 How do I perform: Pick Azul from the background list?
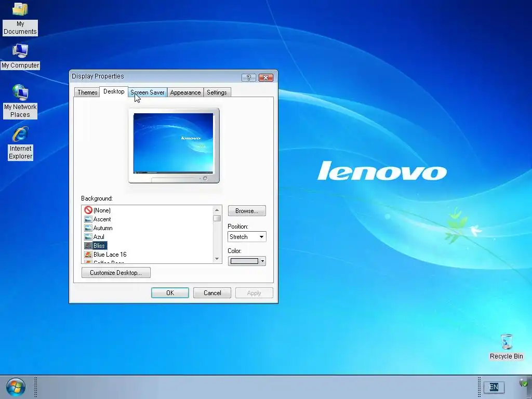click(99, 237)
